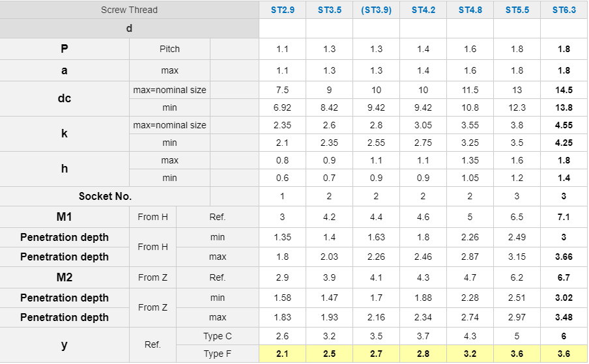Viewport: 589px width, 364px height.
Task: Click the yellow highlighted 2.8 cell
Action: (423, 354)
